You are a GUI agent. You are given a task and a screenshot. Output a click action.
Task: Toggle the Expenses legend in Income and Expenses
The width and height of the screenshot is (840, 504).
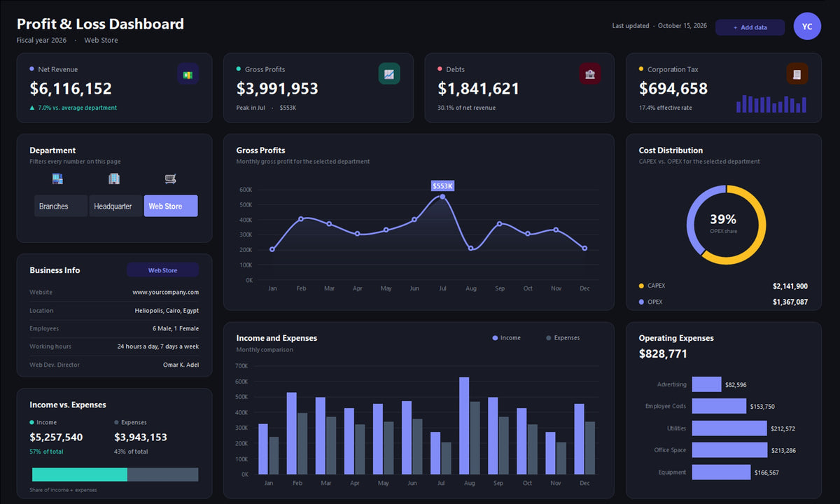[x=563, y=338]
